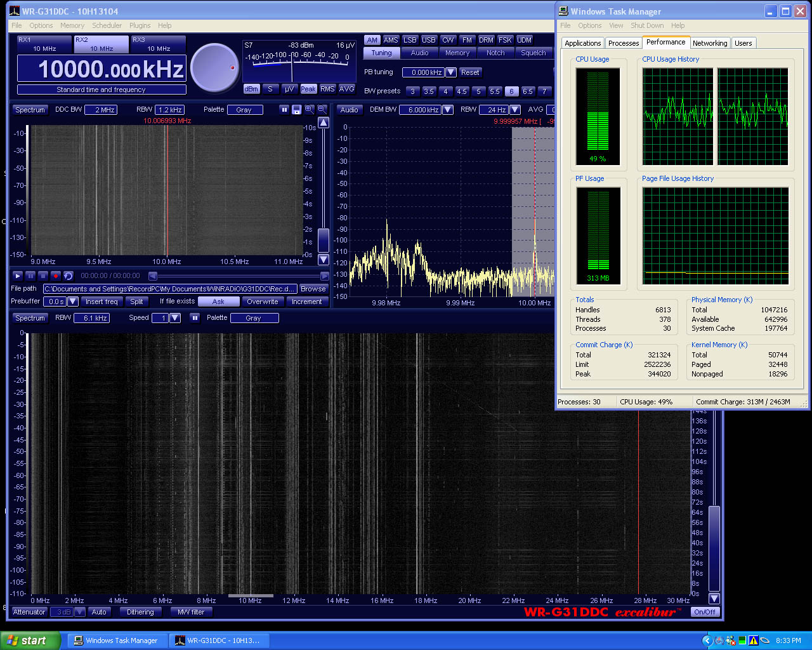
Task: Browse for the recording file path
Action: coord(313,289)
